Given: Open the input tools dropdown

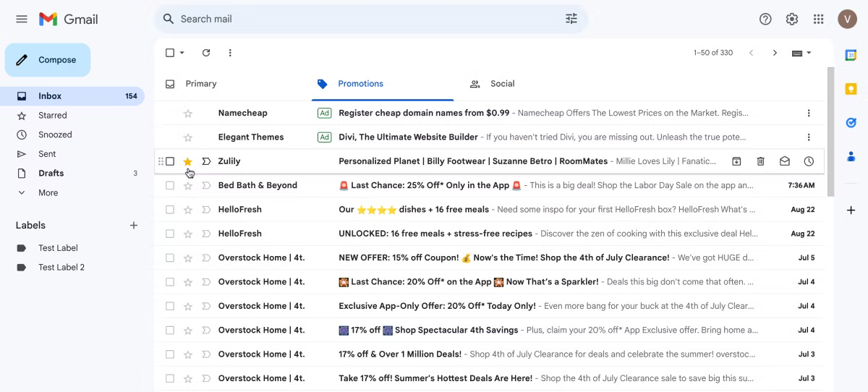Looking at the screenshot, I should click(x=801, y=53).
